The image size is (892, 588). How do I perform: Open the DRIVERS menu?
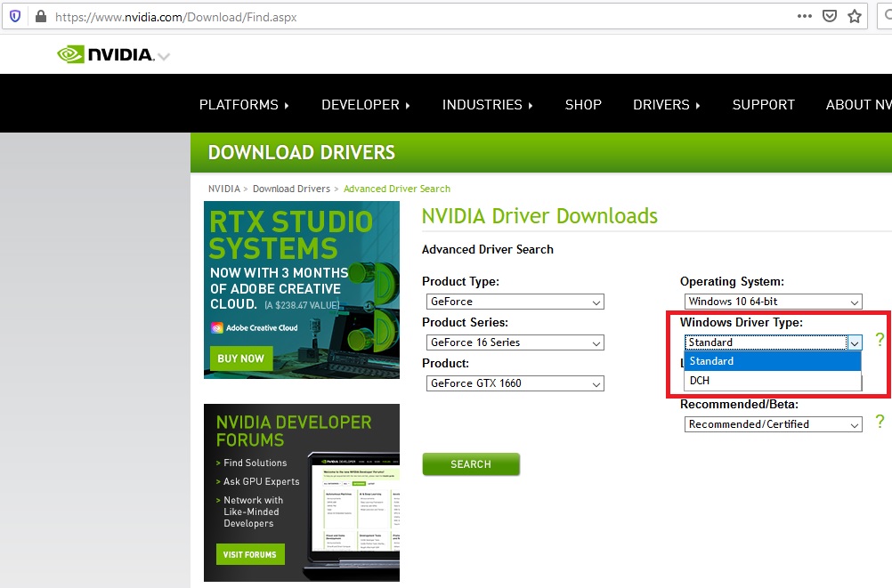667,105
